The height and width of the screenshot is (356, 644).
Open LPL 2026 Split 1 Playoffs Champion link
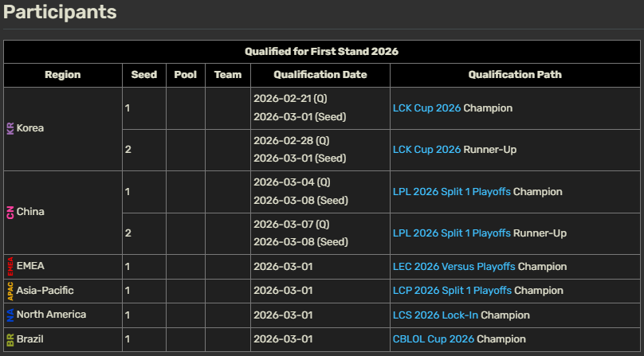pos(451,192)
